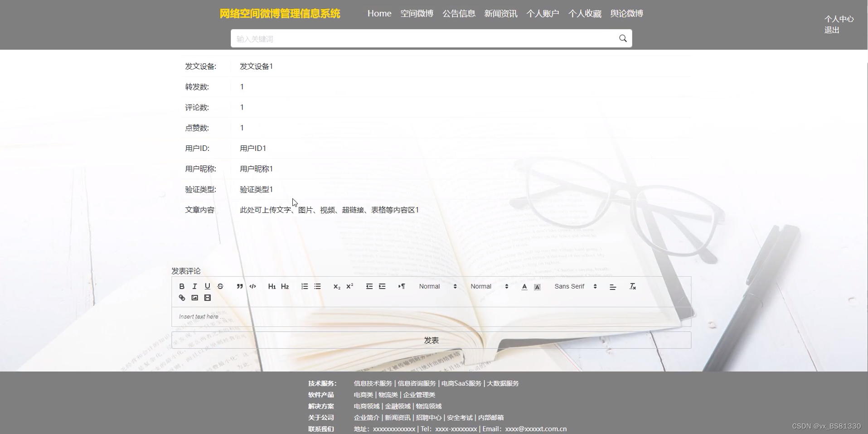
Task: Open the text alignment options
Action: tap(613, 286)
